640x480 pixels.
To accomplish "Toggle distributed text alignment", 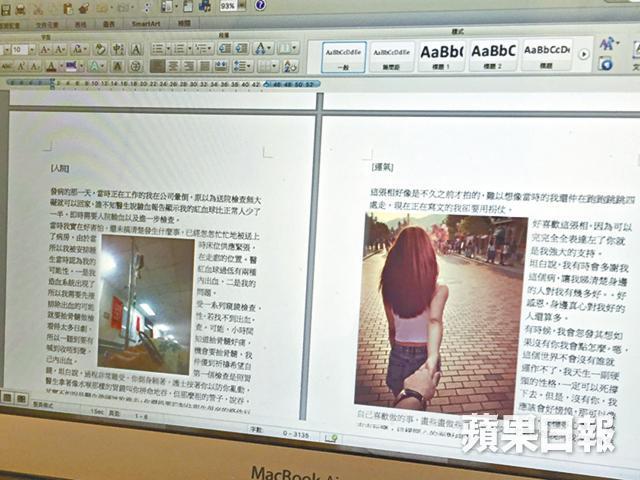I will click(x=221, y=66).
